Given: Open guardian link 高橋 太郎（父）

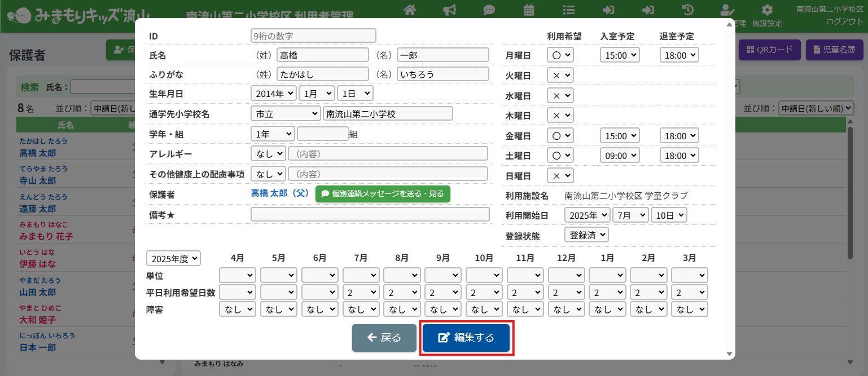Looking at the screenshot, I should click(x=280, y=193).
